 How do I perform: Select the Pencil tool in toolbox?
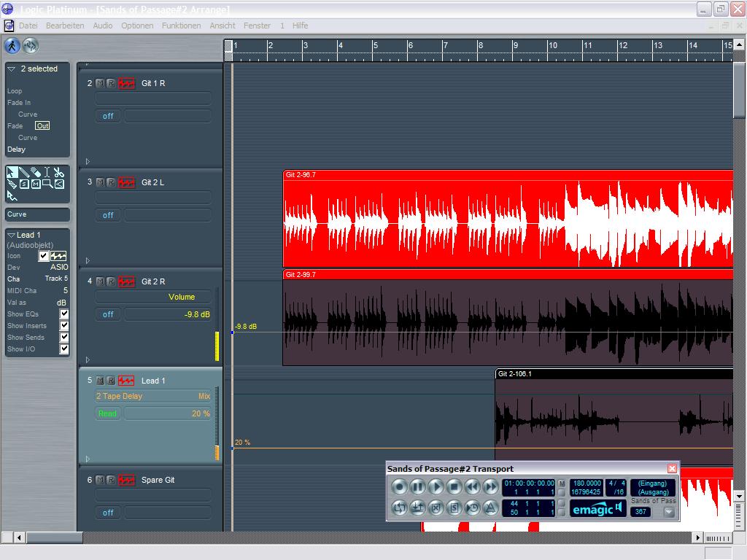[x=24, y=172]
